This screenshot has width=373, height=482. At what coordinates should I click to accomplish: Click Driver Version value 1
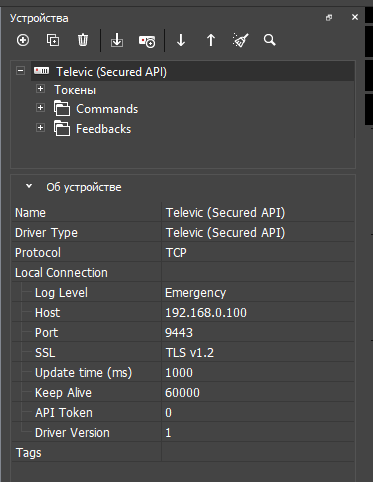click(258, 433)
